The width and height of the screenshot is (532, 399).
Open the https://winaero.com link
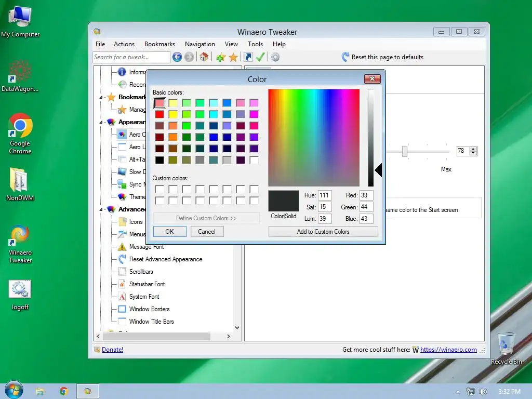point(448,350)
